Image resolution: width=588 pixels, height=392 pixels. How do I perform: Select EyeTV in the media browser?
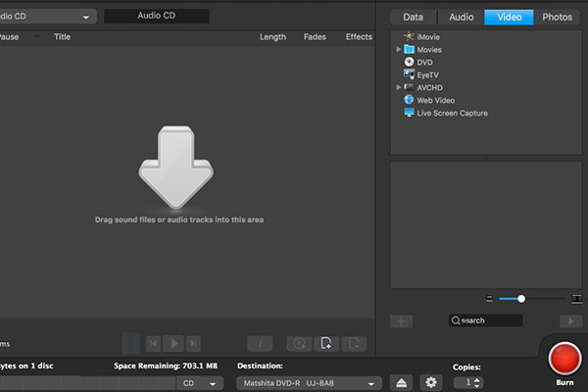pyautogui.click(x=429, y=74)
